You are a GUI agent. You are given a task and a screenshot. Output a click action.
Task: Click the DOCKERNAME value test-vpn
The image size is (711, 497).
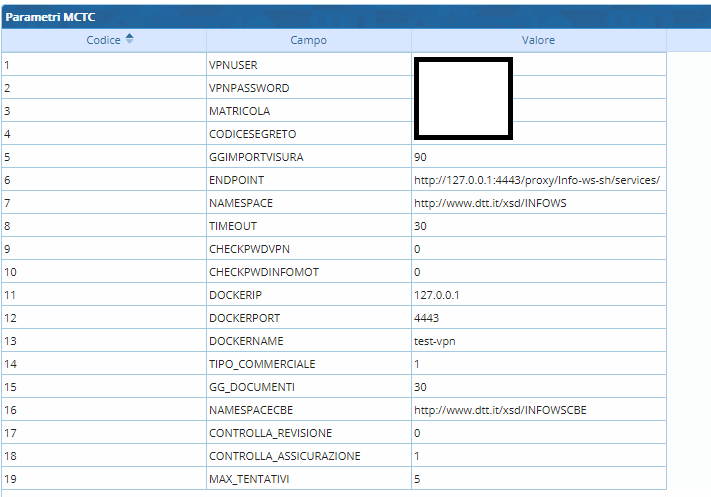coord(435,341)
